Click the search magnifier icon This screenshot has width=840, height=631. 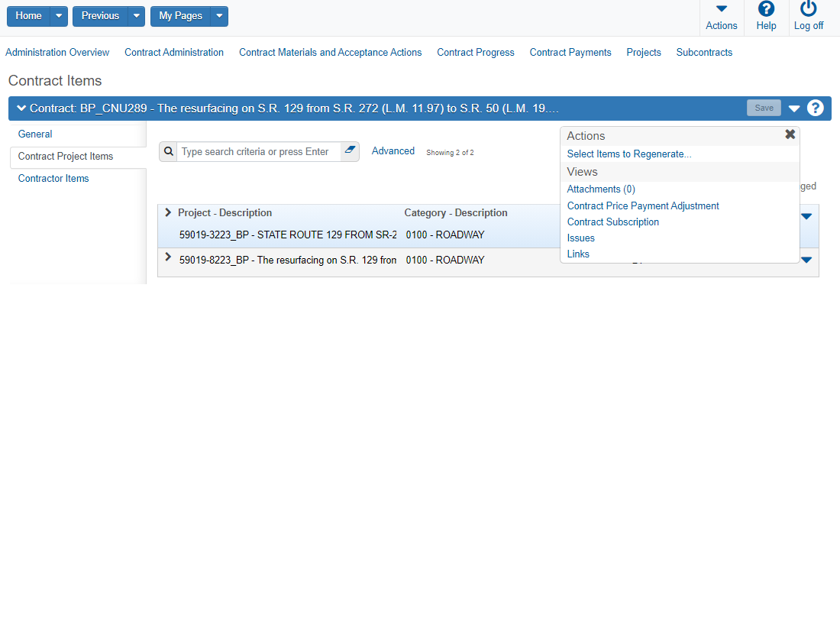(168, 151)
